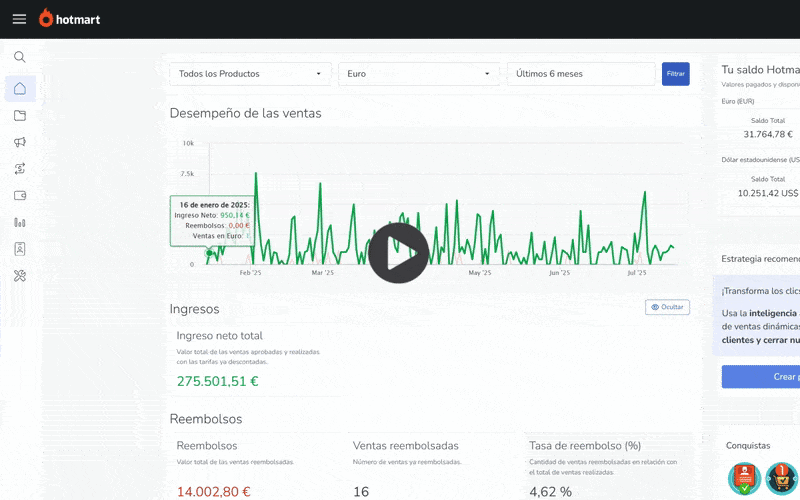Click the dollar balance 10.251,42 US$
The width and height of the screenshot is (800, 500).
pos(768,193)
